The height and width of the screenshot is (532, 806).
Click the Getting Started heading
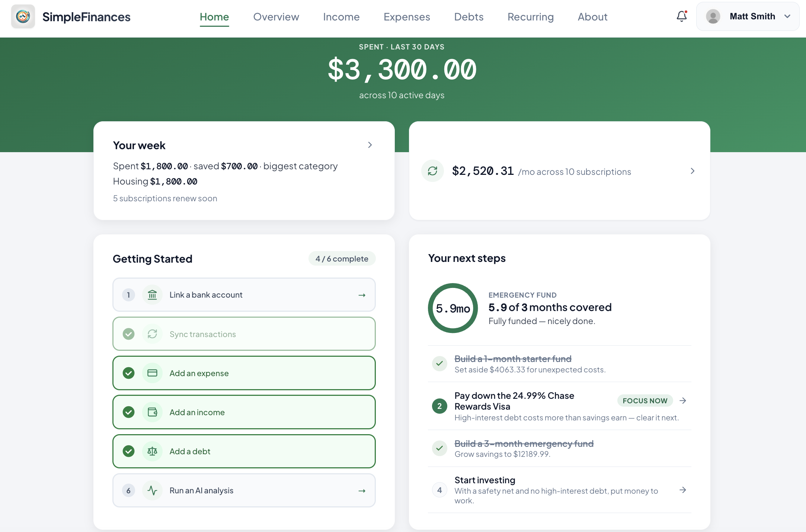153,259
